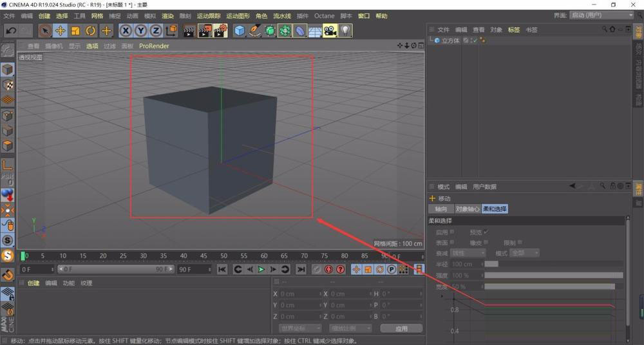This screenshot has height=345, width=644.
Task: Click the 半径 100 cm input field
Action: (x=466, y=264)
